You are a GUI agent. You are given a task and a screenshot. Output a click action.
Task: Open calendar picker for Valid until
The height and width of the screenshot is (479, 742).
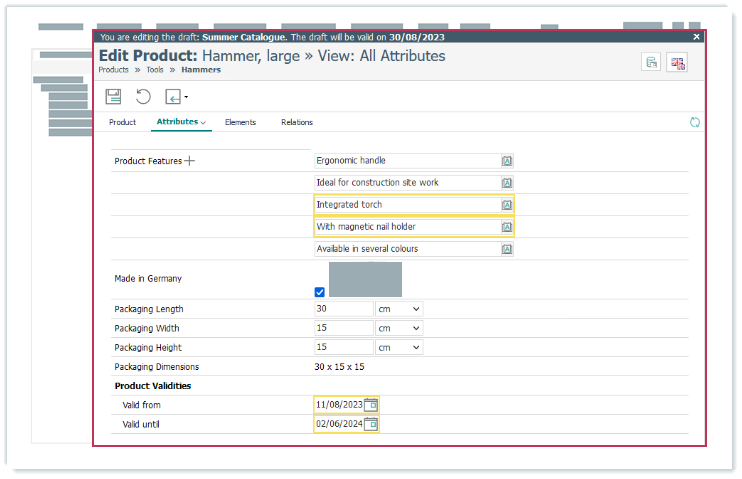(371, 424)
